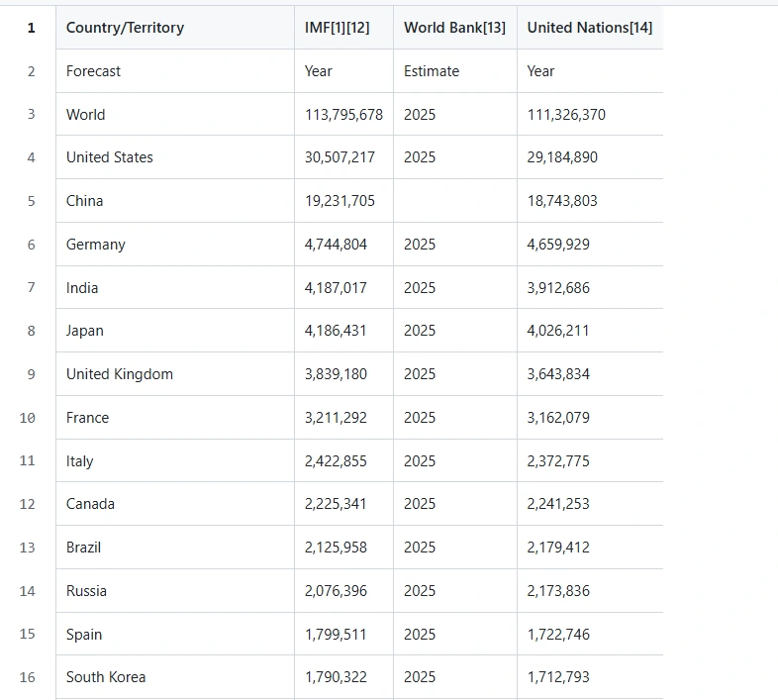Click the Japan country cell

pos(85,331)
